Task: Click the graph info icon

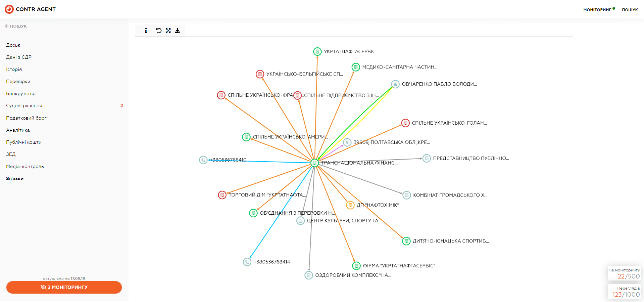Action: [146, 31]
